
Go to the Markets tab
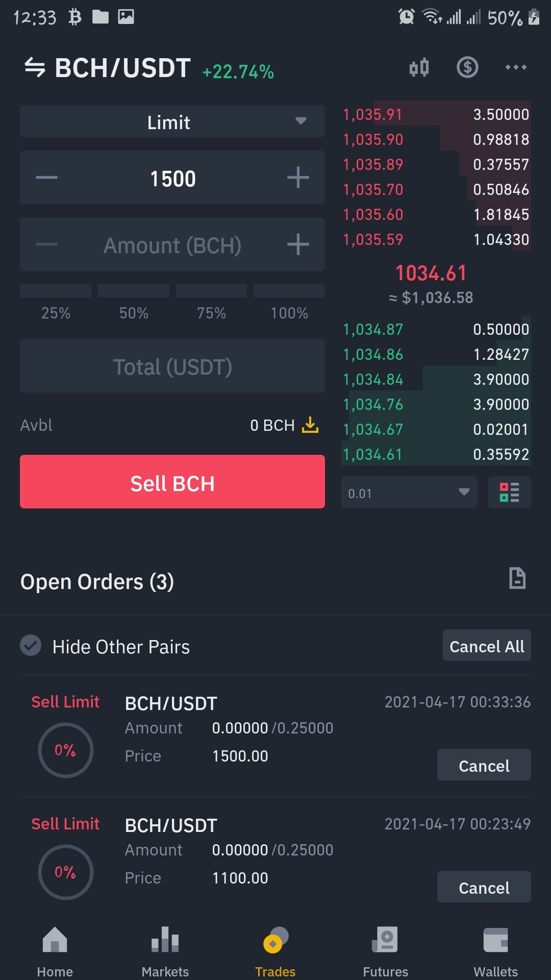pos(165,951)
